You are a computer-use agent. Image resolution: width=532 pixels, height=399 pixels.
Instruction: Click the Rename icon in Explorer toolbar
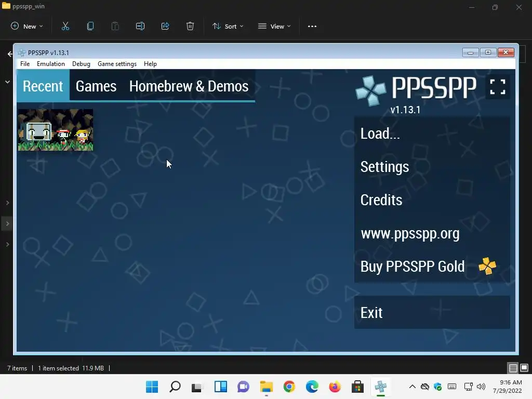(x=140, y=26)
